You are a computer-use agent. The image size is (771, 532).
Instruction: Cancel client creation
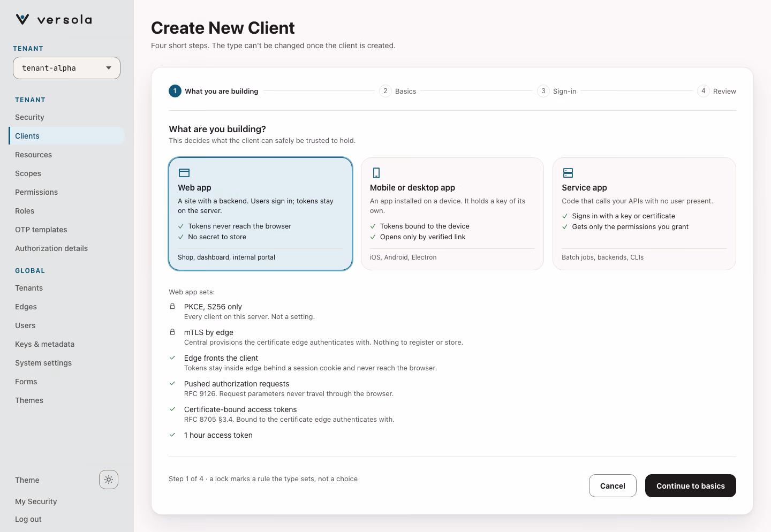613,486
